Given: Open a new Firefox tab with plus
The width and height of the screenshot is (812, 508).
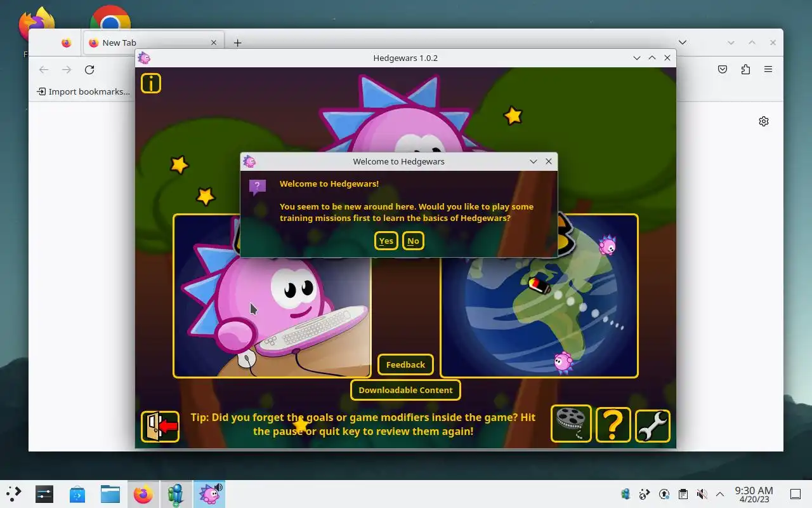Looking at the screenshot, I should (x=237, y=43).
